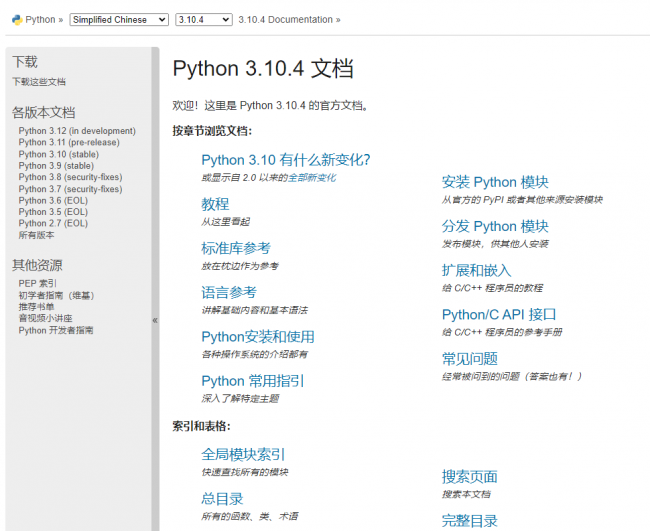Open 分发 Python 模块 link
Viewport: 650px width, 531px height.
(x=495, y=226)
